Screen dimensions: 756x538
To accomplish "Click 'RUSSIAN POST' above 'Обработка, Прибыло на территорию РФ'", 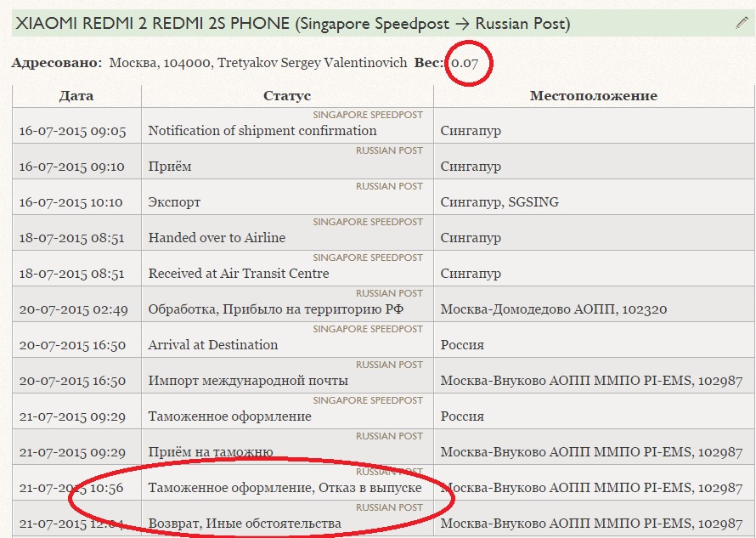I will [389, 293].
